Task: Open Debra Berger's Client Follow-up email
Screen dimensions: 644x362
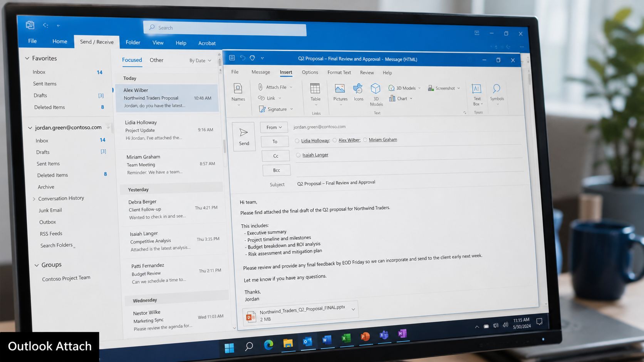Action: tap(173, 209)
